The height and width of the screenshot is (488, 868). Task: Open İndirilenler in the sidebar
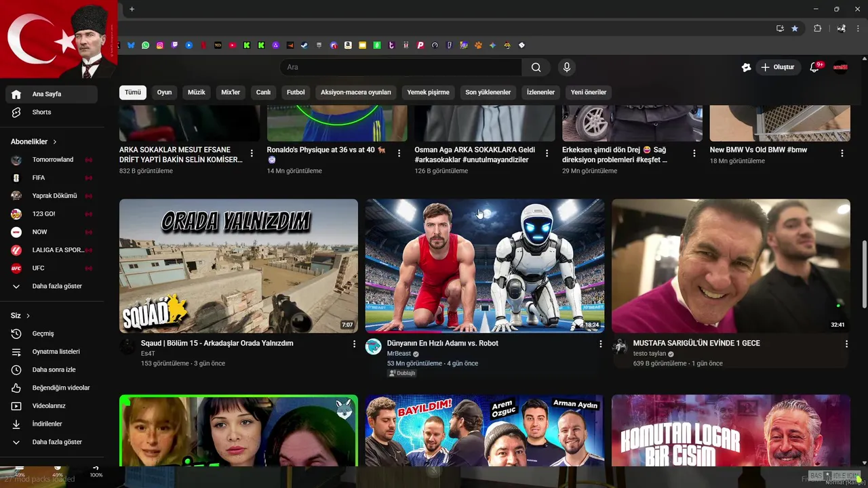[52, 424]
